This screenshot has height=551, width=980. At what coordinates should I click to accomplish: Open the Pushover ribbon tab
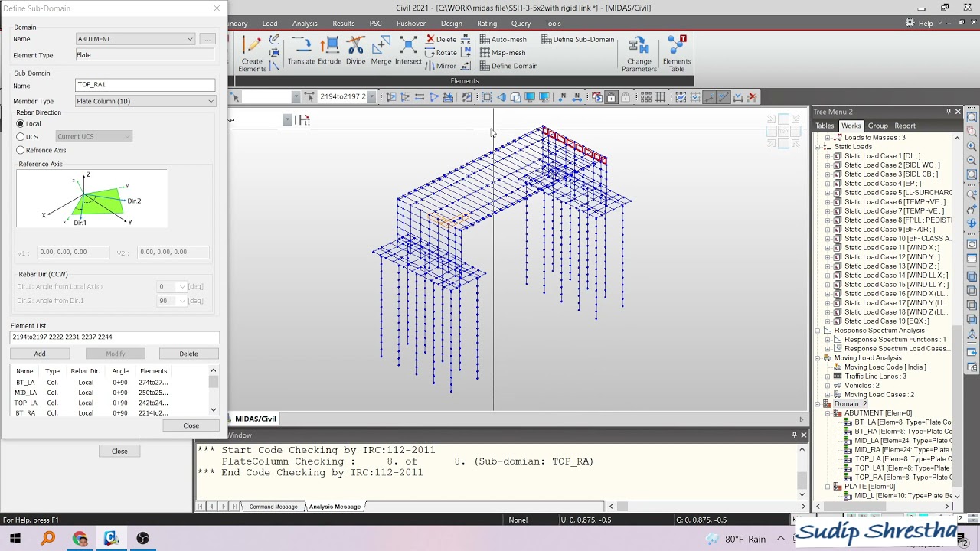point(411,24)
